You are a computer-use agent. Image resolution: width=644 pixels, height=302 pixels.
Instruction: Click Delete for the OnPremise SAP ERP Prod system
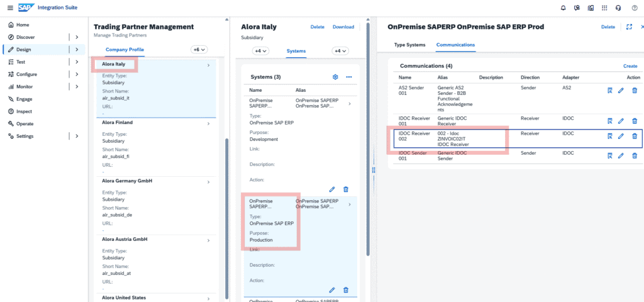tap(608, 26)
